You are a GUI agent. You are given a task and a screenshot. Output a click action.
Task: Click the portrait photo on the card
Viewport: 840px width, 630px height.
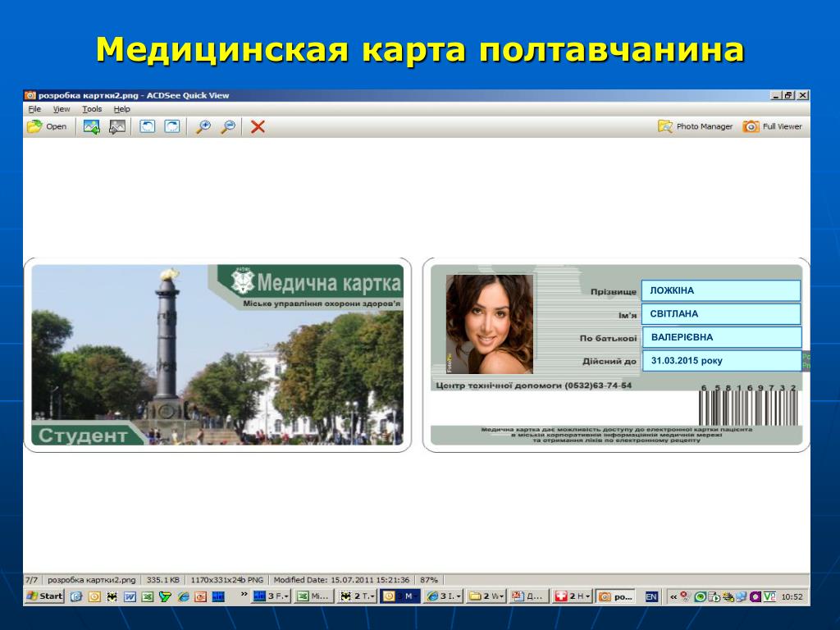click(489, 324)
